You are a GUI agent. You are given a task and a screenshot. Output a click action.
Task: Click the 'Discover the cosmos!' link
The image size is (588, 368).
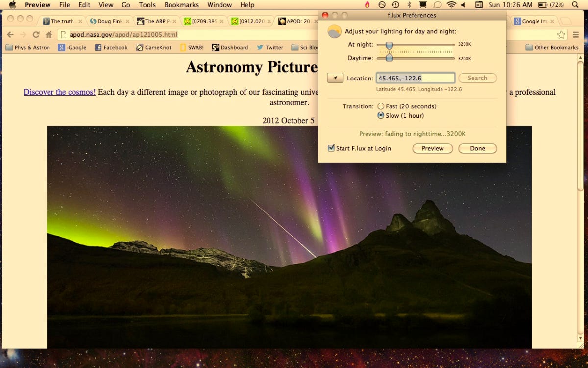click(x=60, y=92)
